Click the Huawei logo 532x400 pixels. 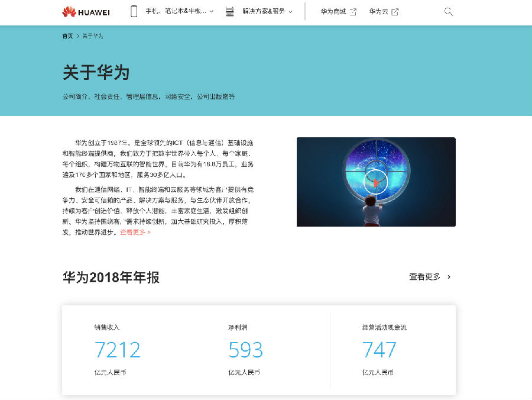point(86,12)
